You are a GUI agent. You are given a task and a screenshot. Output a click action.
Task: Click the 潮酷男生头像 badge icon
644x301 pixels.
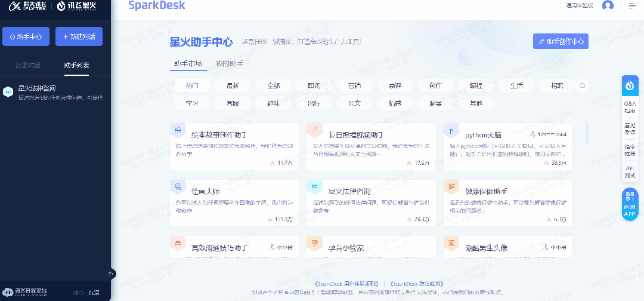(x=451, y=242)
